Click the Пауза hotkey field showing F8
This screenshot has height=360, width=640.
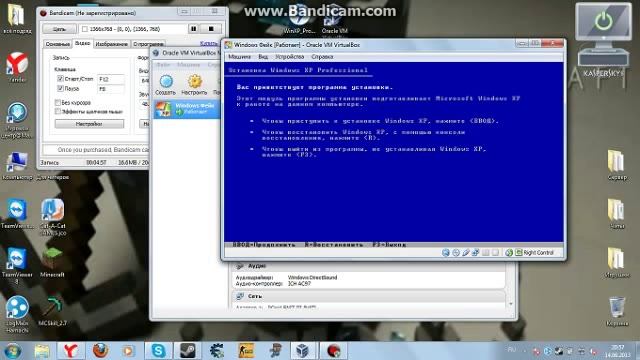tap(111, 89)
